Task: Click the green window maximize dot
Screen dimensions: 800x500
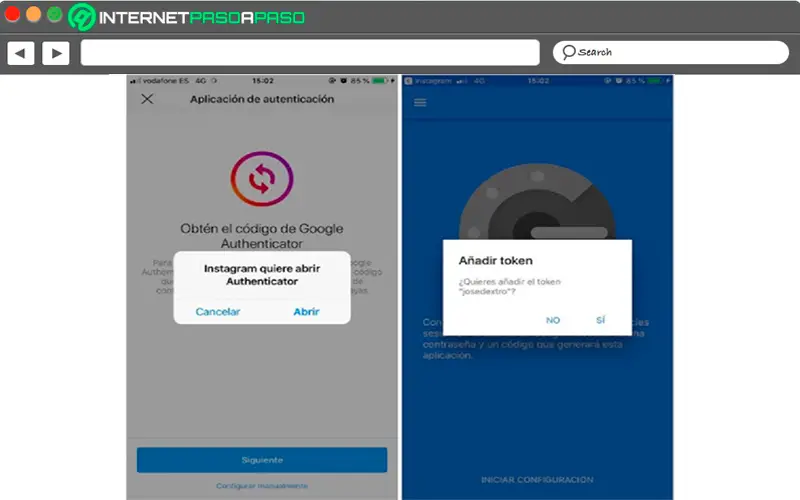Action: (55, 14)
